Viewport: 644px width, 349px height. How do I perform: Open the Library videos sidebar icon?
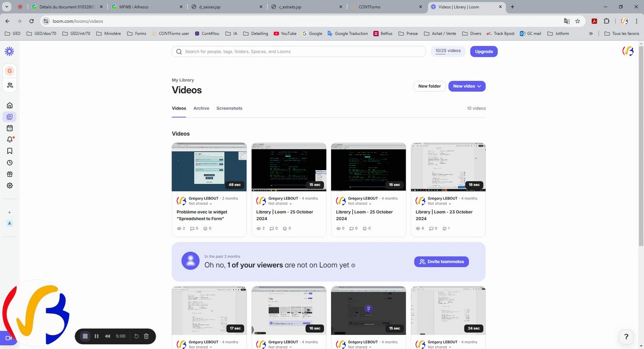tap(9, 117)
